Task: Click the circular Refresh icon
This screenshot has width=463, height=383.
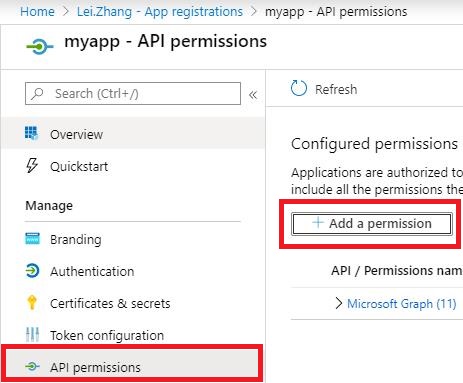Action: (299, 88)
